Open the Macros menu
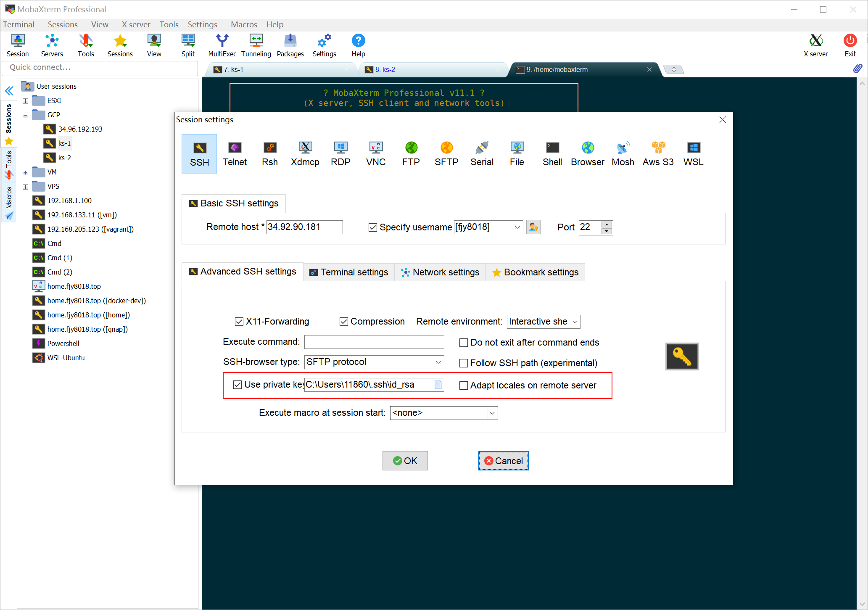This screenshot has width=868, height=610. (244, 24)
